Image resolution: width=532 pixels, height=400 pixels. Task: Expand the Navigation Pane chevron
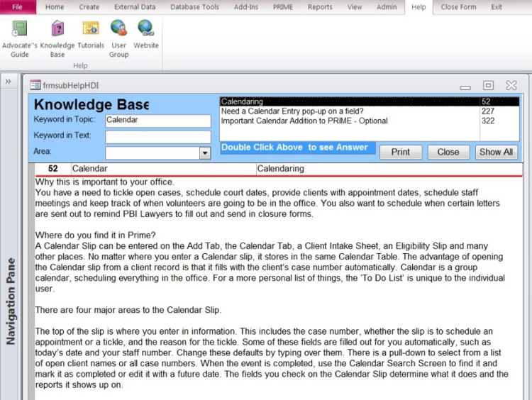[x=9, y=82]
